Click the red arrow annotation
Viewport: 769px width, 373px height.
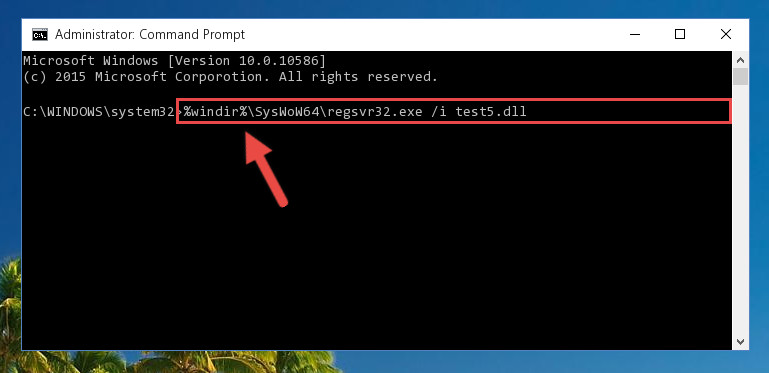click(265, 168)
